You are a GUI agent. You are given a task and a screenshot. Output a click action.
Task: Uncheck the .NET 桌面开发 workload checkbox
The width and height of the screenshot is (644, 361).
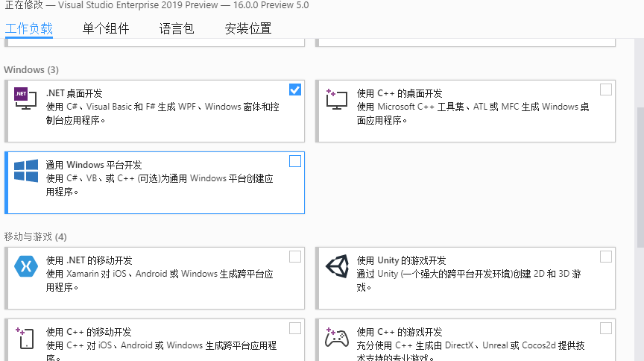click(x=295, y=90)
